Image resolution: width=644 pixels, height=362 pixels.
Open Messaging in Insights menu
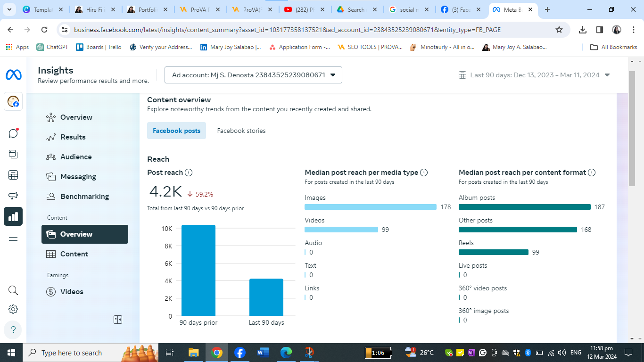85,177
